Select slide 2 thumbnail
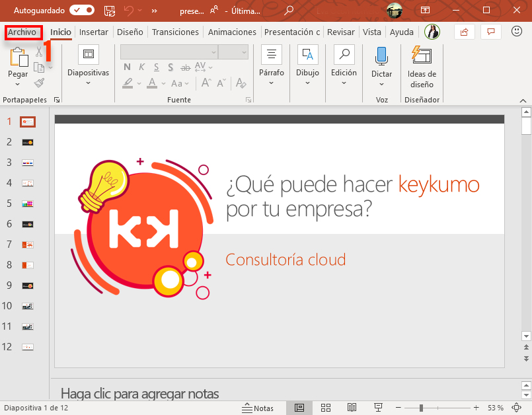This screenshot has width=532, height=415. click(x=28, y=143)
